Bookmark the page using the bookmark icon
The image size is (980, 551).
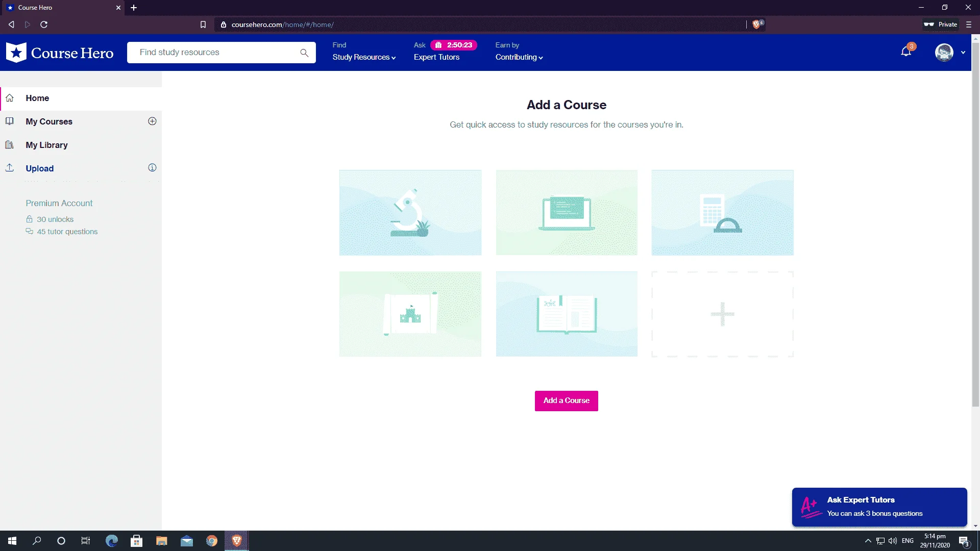pyautogui.click(x=203, y=24)
